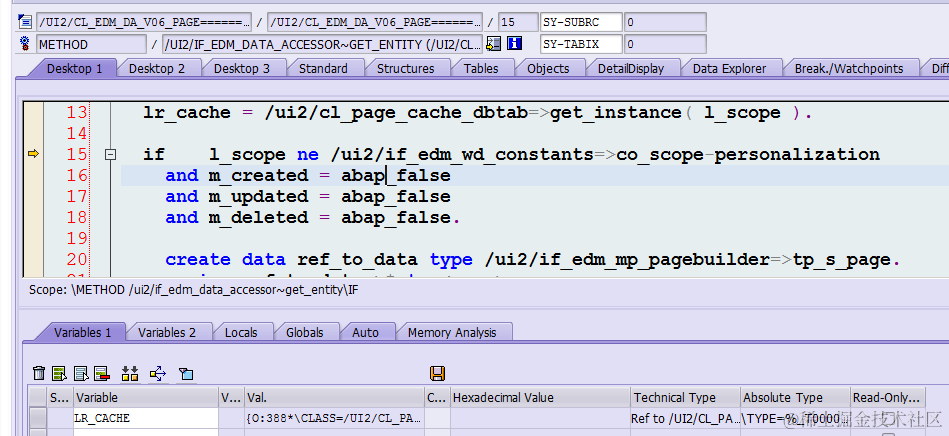Click 'm_created' in code line 16
Viewport: 949px width, 436px height.
click(258, 176)
